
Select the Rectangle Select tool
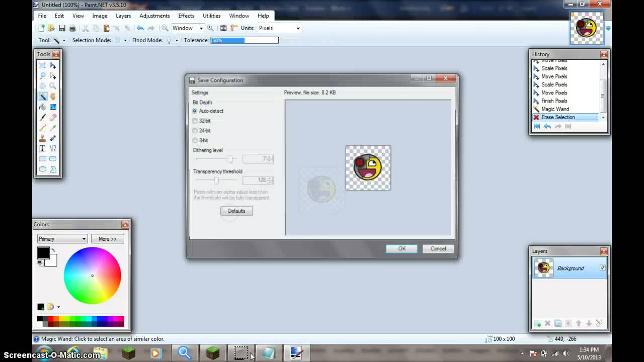pos(43,65)
